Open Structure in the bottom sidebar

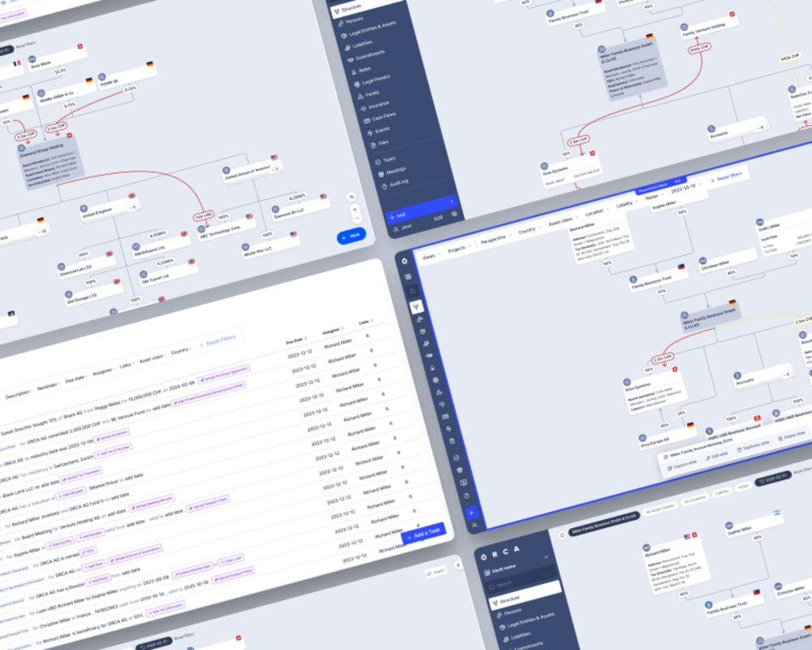[x=524, y=596]
